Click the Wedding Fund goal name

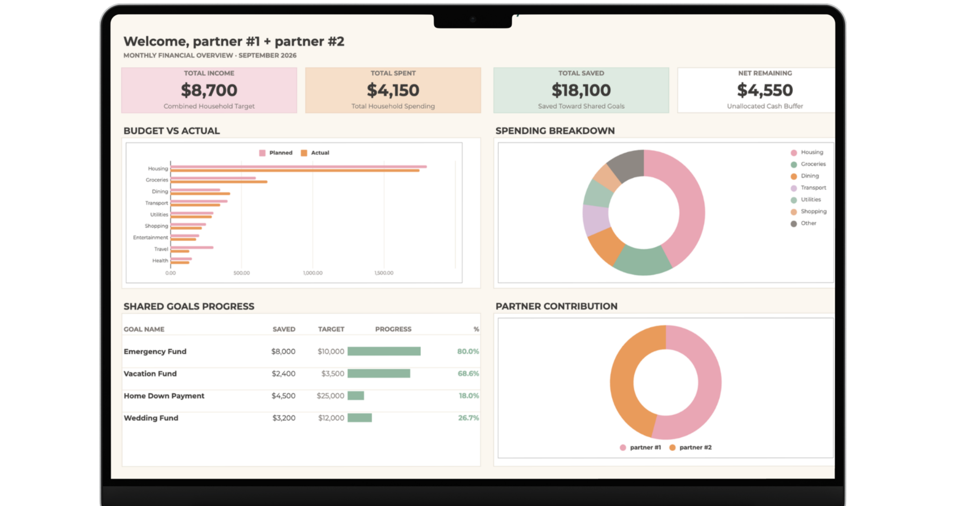tap(151, 418)
